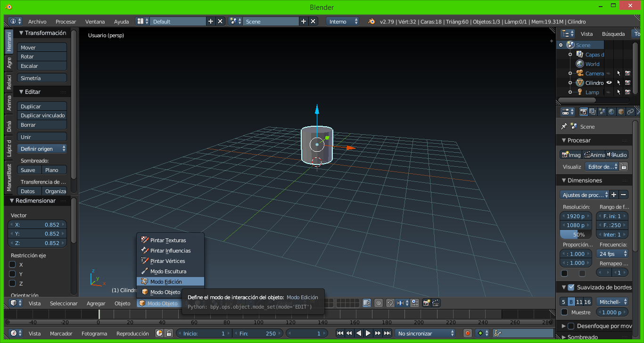Click the Simetría button

coord(42,78)
